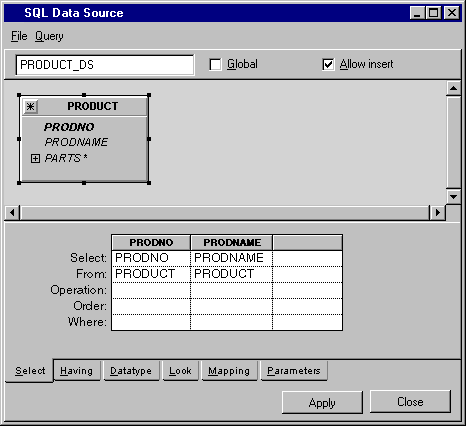Switch to the Datatype tab
The width and height of the screenshot is (466, 426).
tap(131, 370)
